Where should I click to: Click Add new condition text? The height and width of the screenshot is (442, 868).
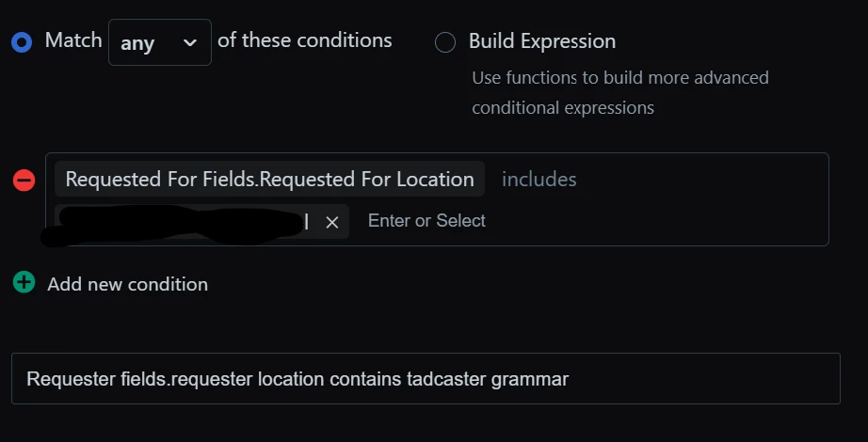[x=128, y=284]
